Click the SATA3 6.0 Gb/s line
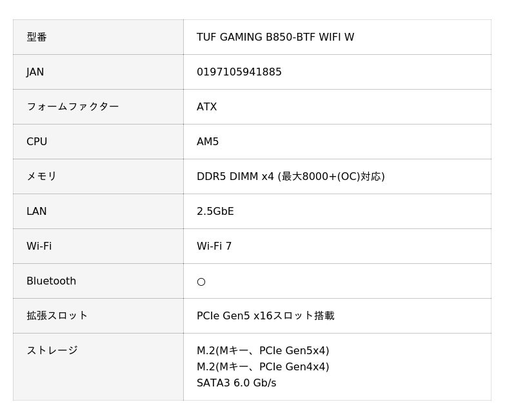Image resolution: width=516 pixels, height=420 pixels. 236,383
